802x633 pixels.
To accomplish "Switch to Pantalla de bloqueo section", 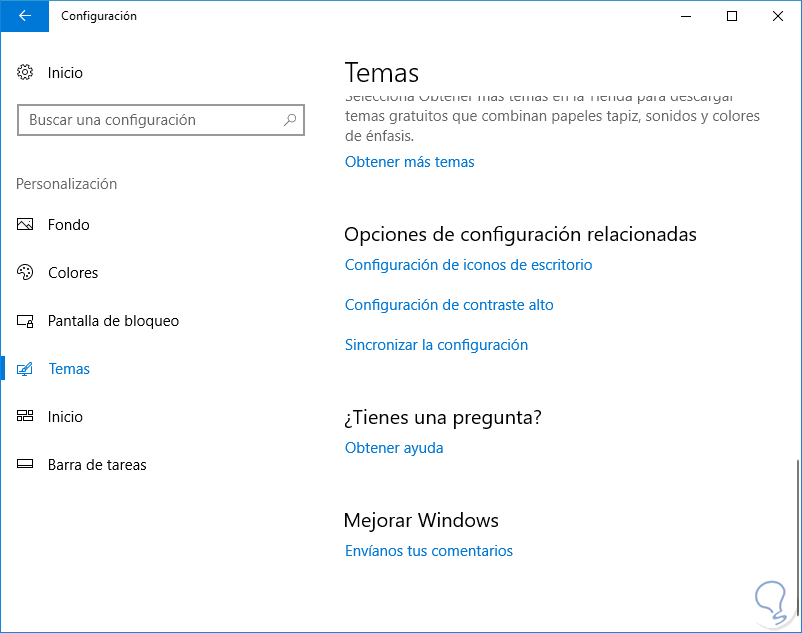I will pyautogui.click(x=113, y=321).
